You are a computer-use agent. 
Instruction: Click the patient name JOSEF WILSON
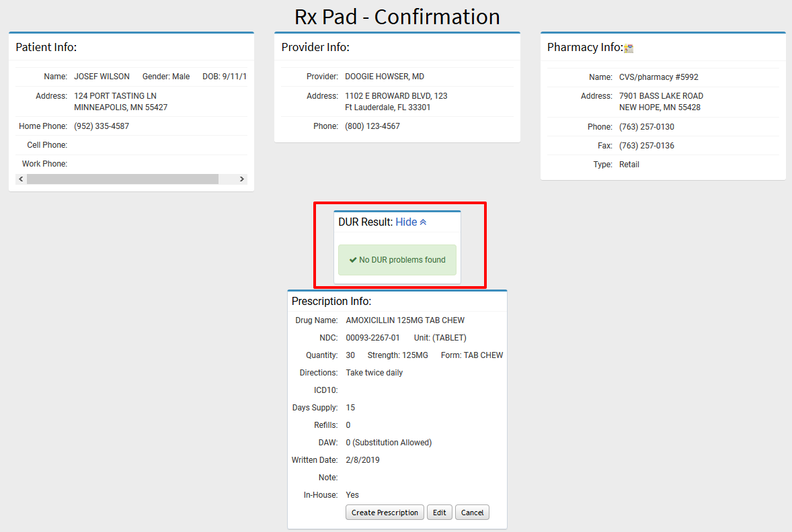point(102,77)
